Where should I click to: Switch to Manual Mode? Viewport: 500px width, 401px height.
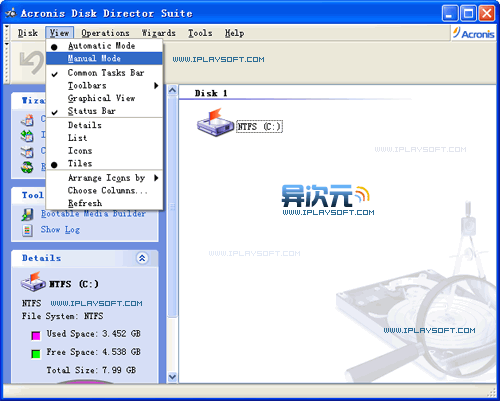point(104,58)
